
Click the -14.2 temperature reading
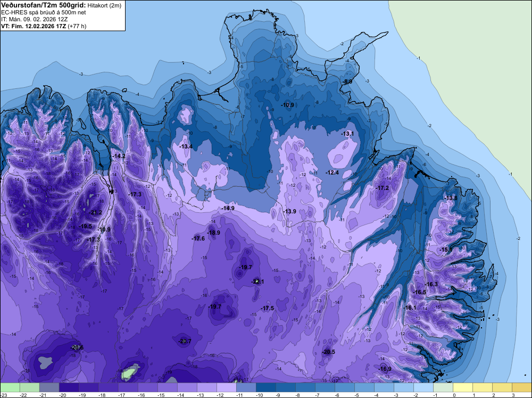pos(119,156)
